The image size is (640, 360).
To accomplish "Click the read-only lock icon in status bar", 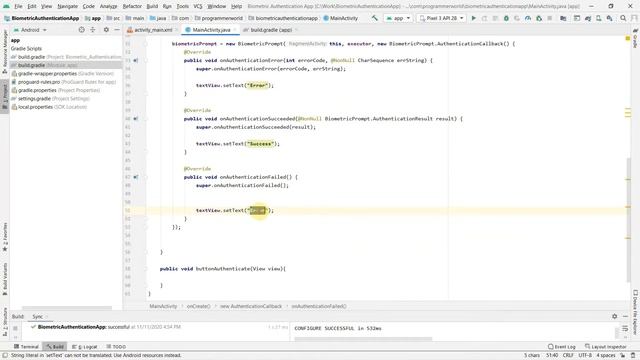I will pos(623,356).
